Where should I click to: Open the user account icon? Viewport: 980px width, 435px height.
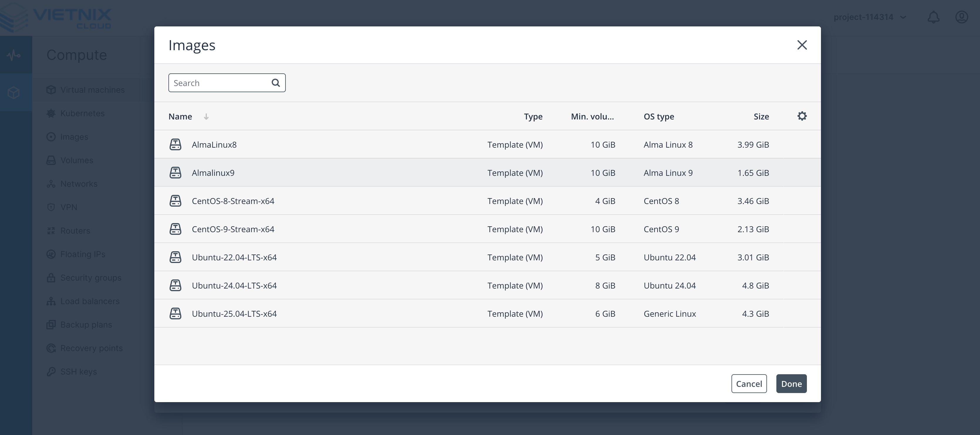(961, 17)
